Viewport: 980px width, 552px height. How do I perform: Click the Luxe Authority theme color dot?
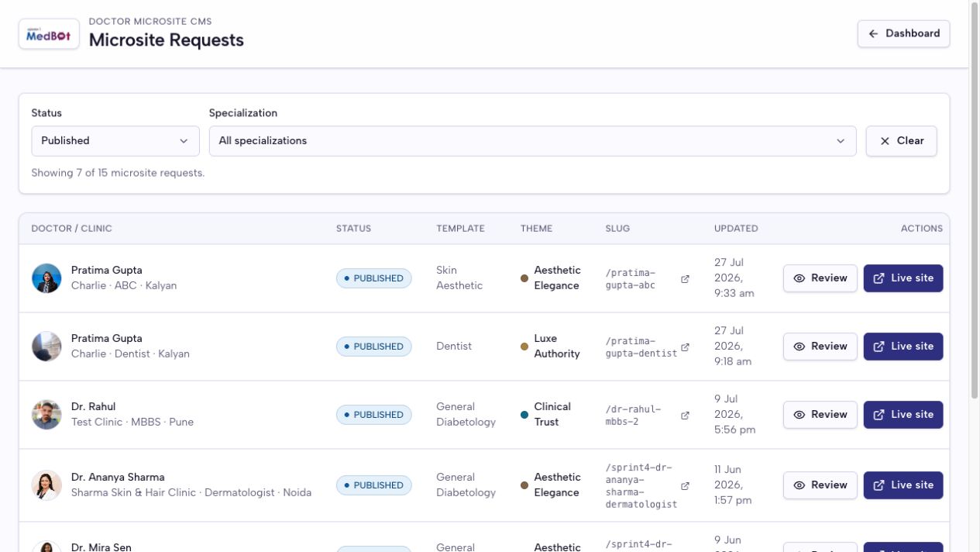point(524,347)
